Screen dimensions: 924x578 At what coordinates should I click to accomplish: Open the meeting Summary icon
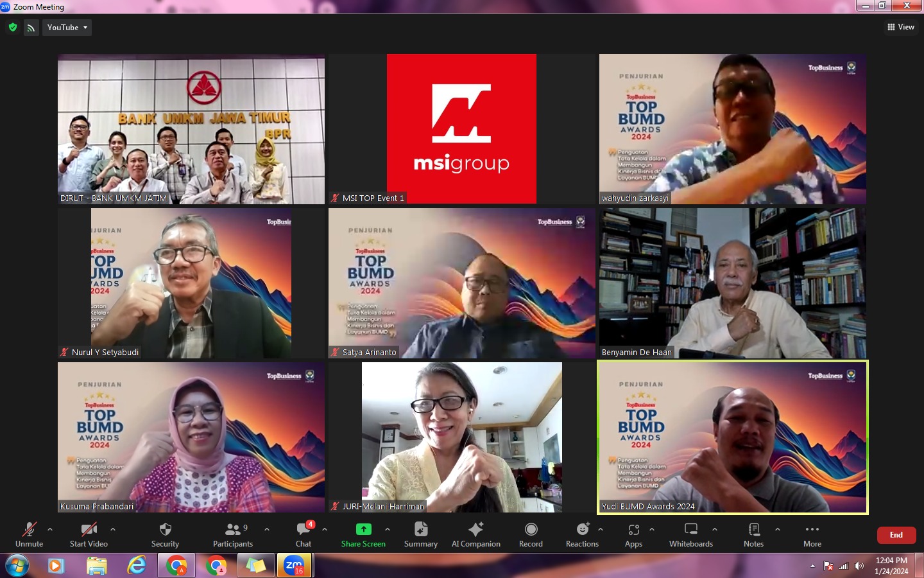tap(421, 530)
